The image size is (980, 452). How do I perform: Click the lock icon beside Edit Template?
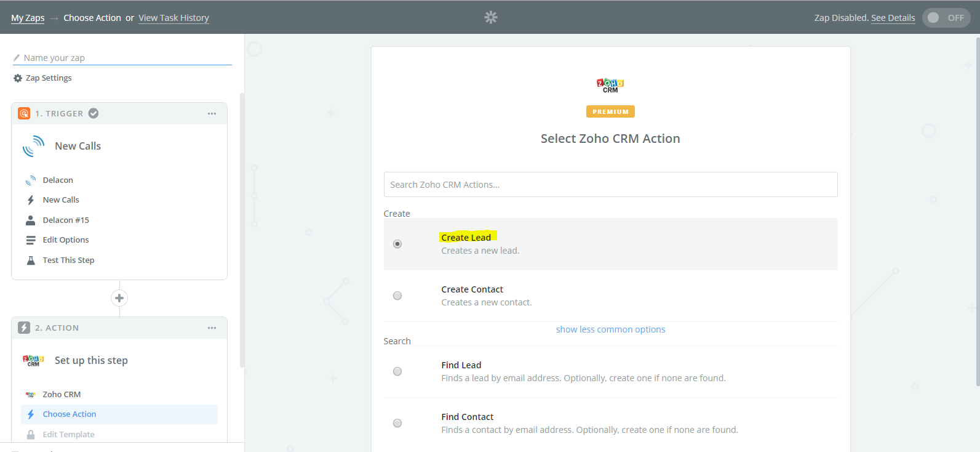31,435
